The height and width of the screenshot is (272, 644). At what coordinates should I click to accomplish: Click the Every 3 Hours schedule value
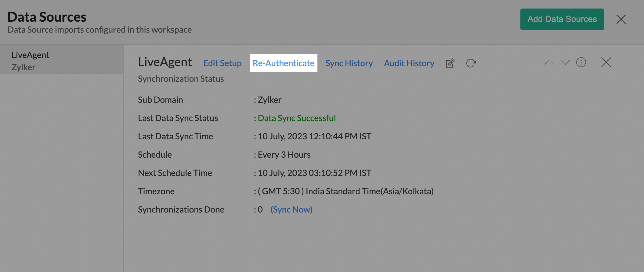(x=284, y=155)
